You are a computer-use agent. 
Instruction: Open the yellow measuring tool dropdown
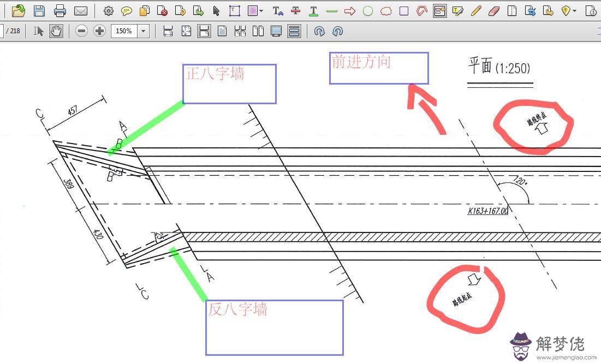574,11
